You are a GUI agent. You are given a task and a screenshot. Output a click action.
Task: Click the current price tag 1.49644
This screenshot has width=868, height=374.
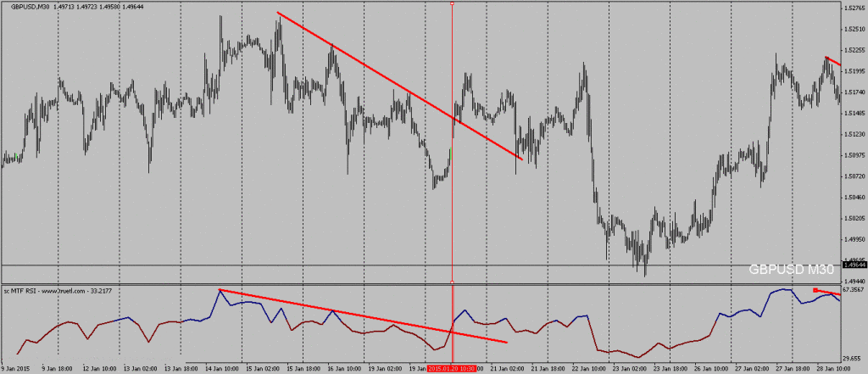854,265
